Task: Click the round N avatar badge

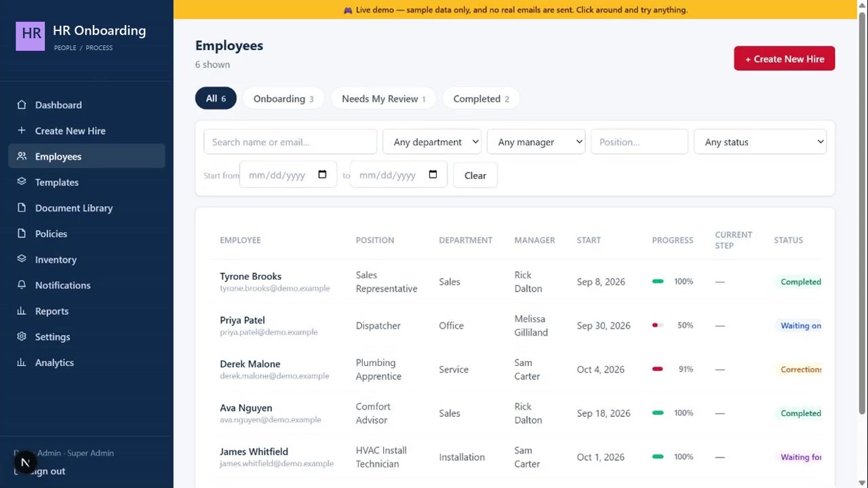Action: [x=25, y=463]
